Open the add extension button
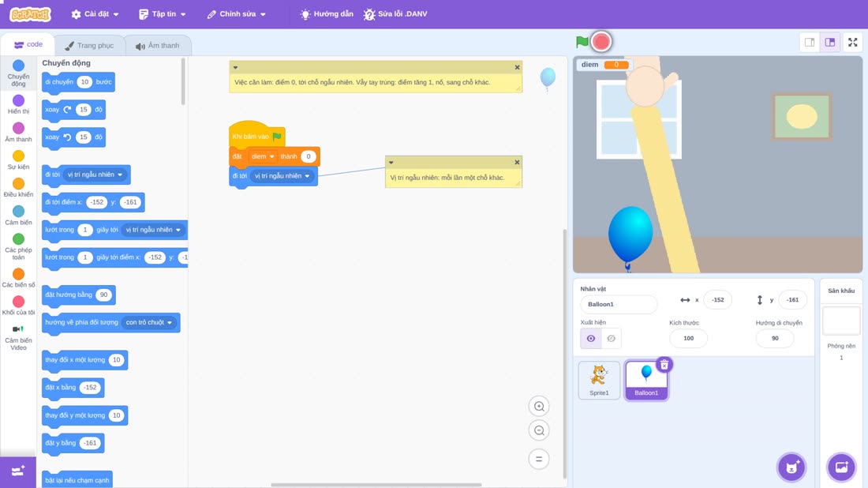This screenshot has width=868, height=488. (17, 471)
